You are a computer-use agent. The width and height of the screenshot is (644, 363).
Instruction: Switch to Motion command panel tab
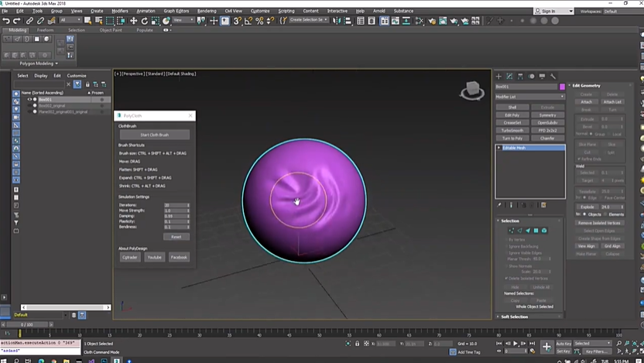pos(532,77)
